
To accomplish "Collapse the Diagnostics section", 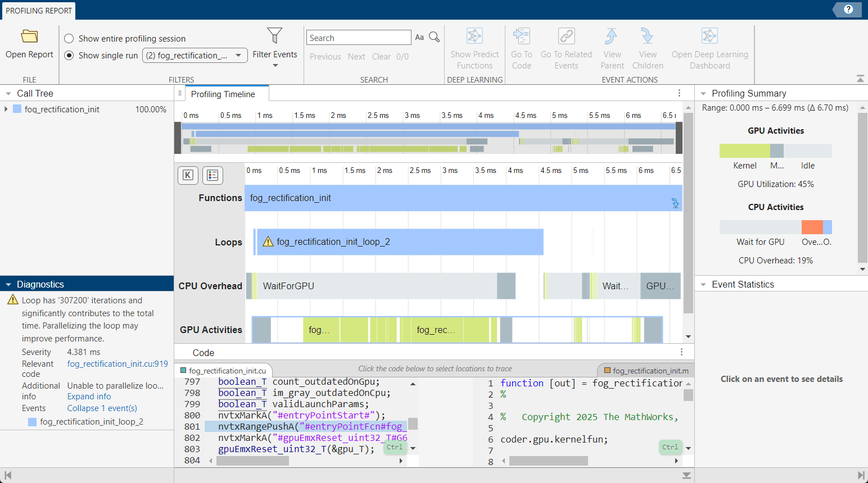I will [8, 285].
